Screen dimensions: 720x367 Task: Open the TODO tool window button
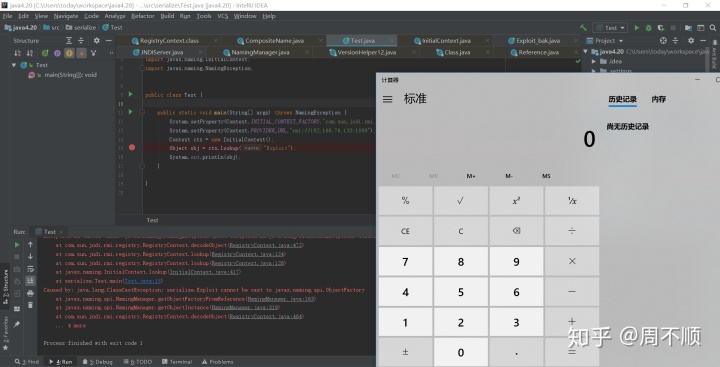138,361
